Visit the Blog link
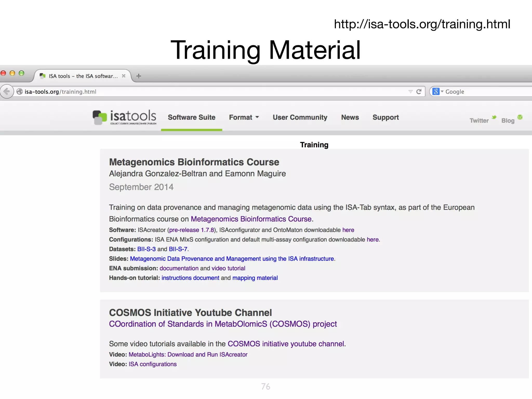Viewport: 532px width, 399px height. 508,121
